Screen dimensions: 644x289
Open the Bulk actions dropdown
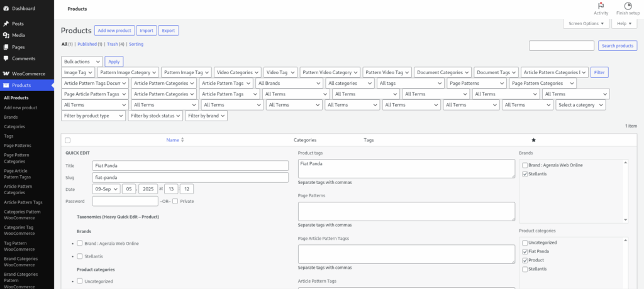click(x=82, y=62)
